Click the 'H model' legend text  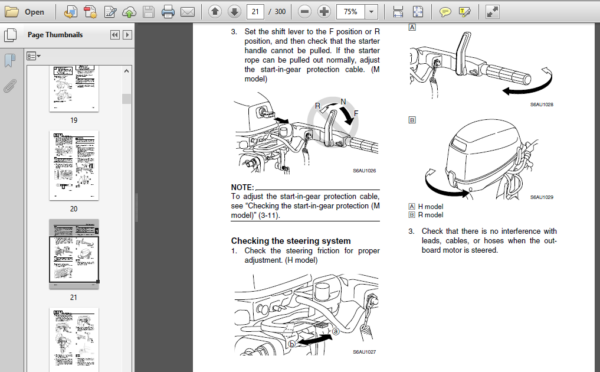point(430,206)
